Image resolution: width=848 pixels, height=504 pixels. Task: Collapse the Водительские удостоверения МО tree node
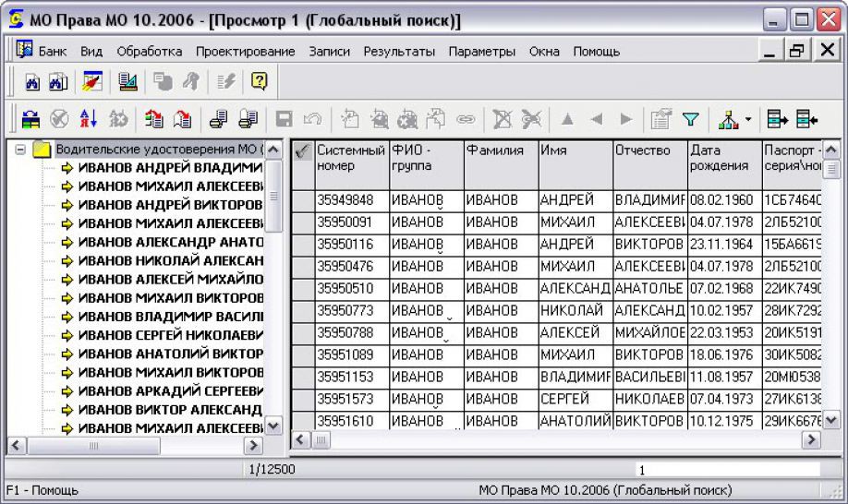20,150
